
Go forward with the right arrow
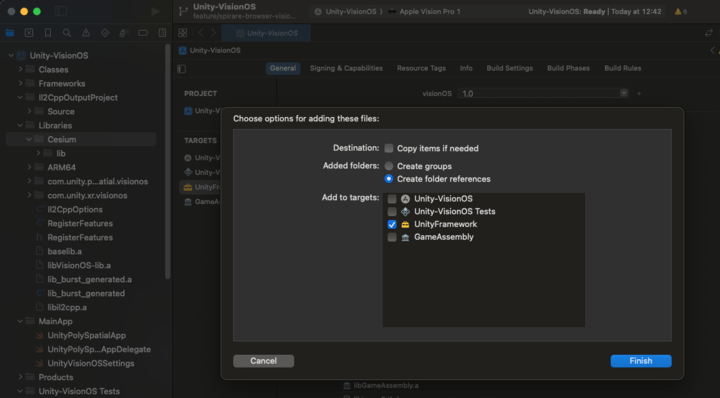[x=214, y=33]
